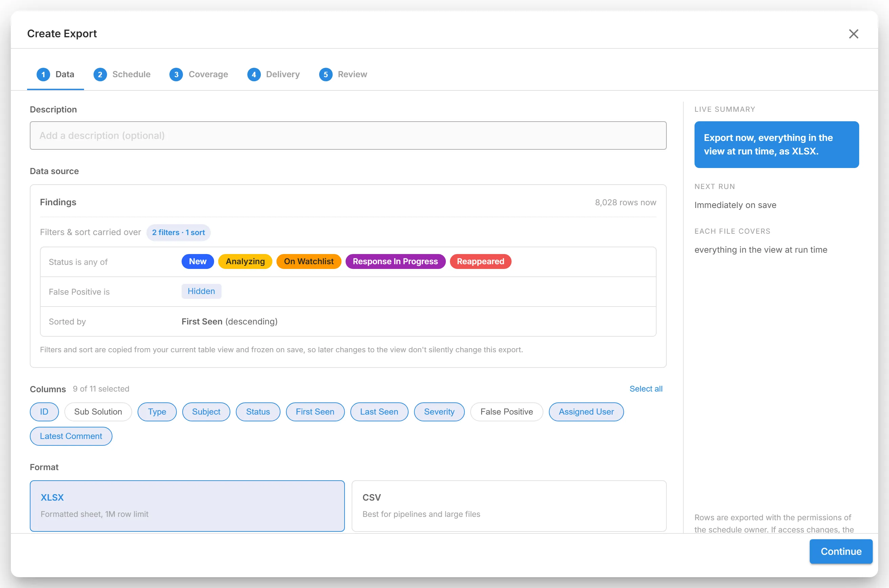Click the 'First Seen (descending)' sort text
The width and height of the screenshot is (889, 588).
pyautogui.click(x=229, y=321)
